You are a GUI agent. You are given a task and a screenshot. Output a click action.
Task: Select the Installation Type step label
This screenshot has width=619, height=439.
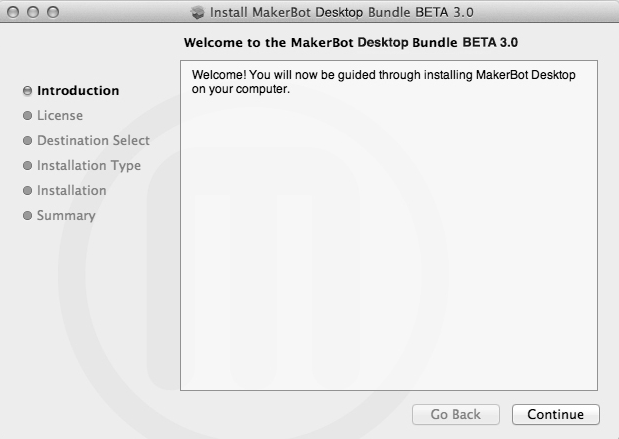click(89, 165)
